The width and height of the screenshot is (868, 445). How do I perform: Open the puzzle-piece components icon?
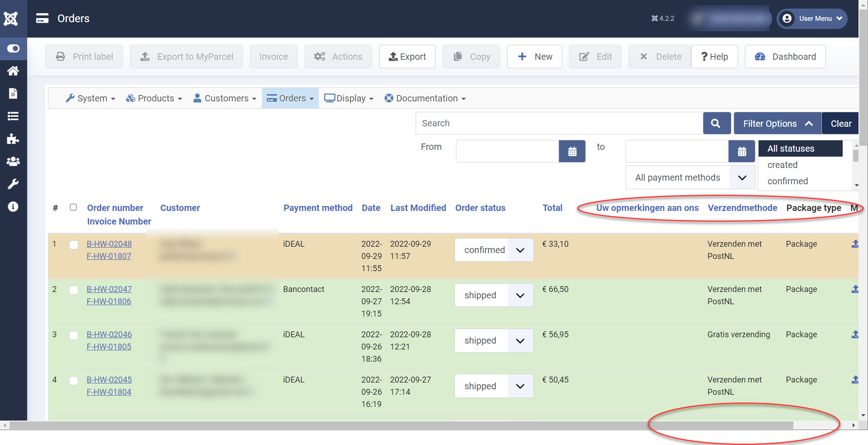13,139
